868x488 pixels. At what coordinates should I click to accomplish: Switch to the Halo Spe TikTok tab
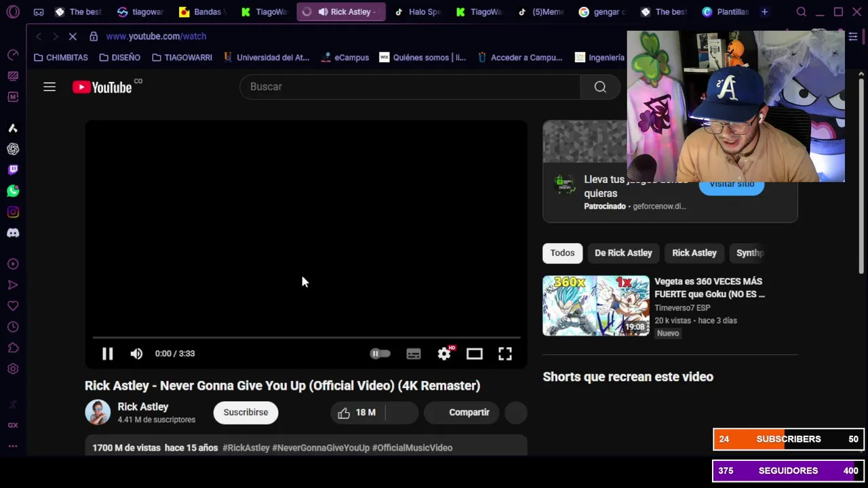[x=418, y=12]
